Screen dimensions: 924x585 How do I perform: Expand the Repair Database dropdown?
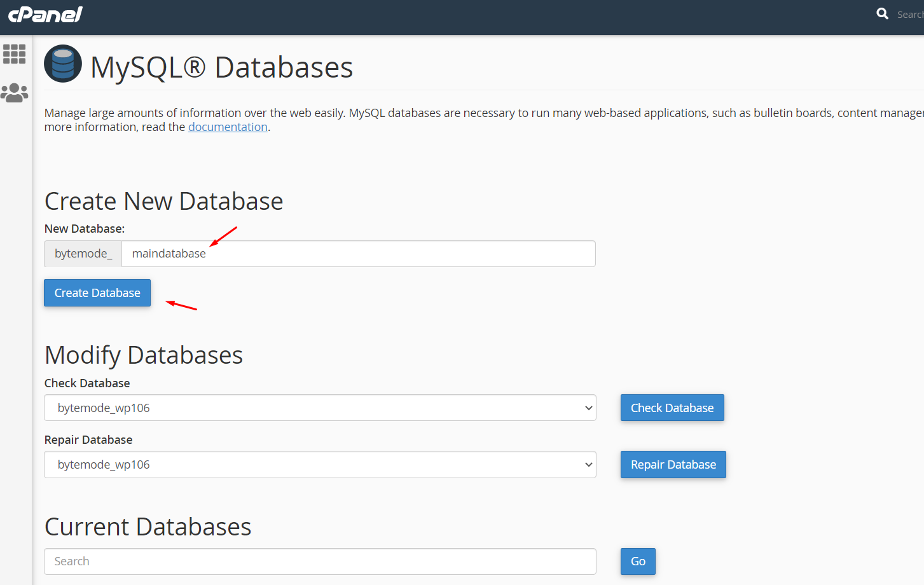(320, 465)
